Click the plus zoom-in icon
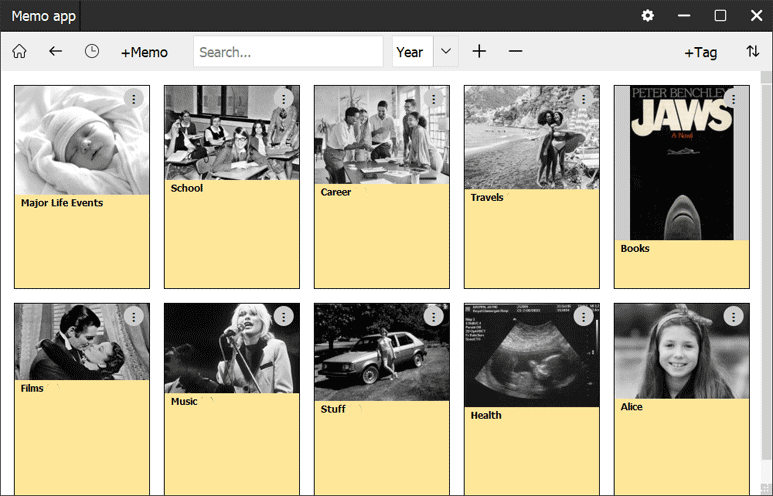Screen dimensions: 773x496 coord(479,52)
